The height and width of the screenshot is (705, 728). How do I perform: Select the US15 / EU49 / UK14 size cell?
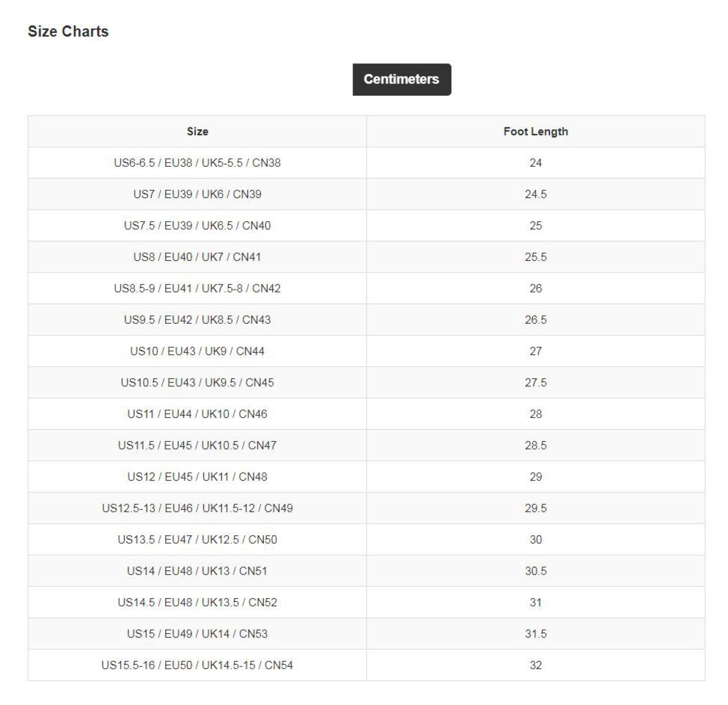pyautogui.click(x=197, y=634)
